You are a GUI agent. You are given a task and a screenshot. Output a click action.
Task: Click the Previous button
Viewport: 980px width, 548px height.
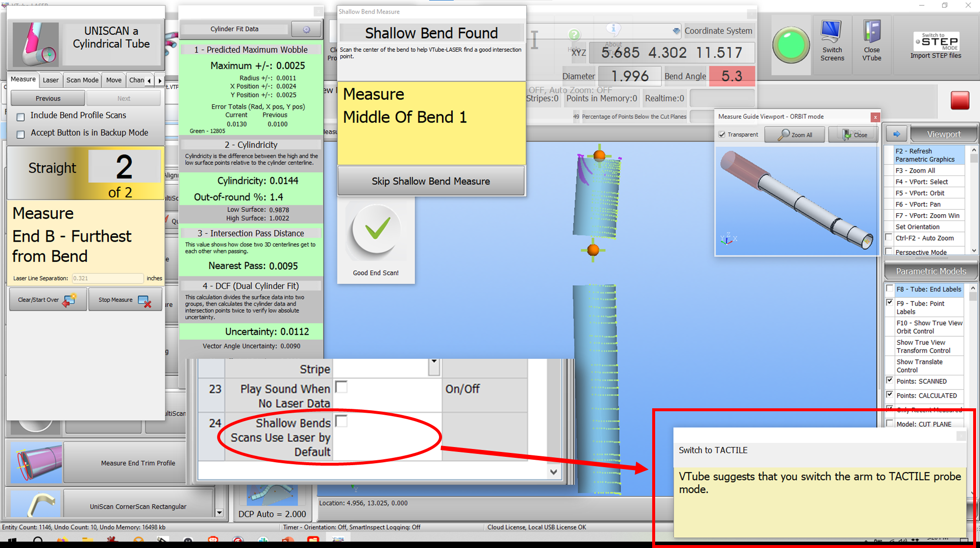48,99
